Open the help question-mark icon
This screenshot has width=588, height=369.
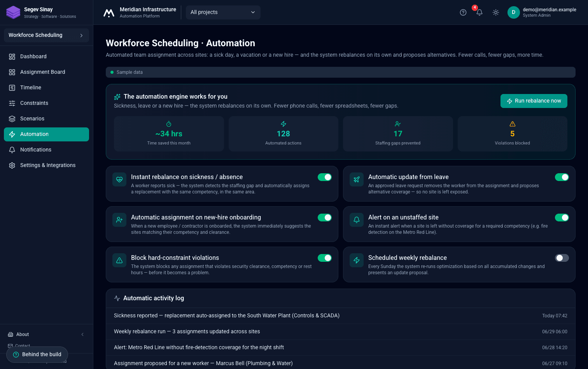click(463, 12)
